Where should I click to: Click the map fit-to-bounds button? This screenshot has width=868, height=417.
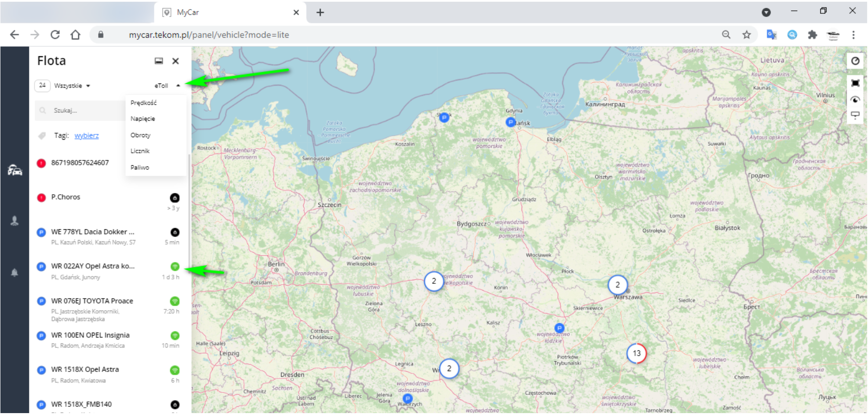(855, 83)
